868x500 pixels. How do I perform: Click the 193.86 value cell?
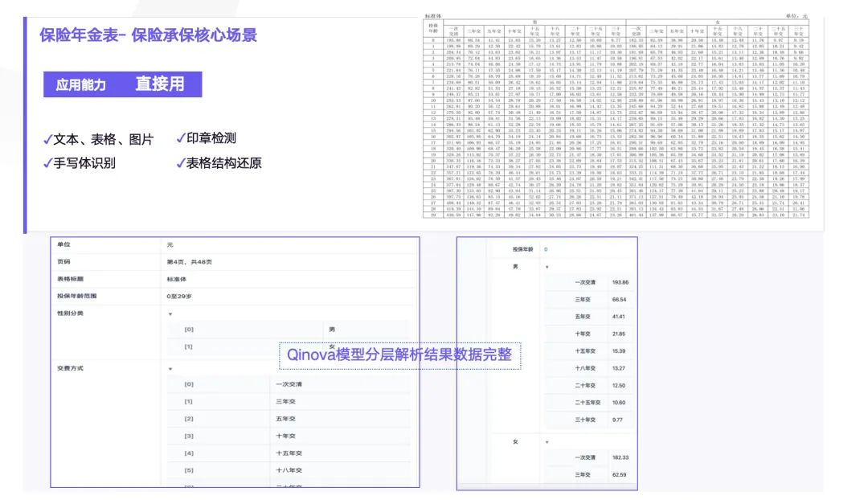coord(620,282)
